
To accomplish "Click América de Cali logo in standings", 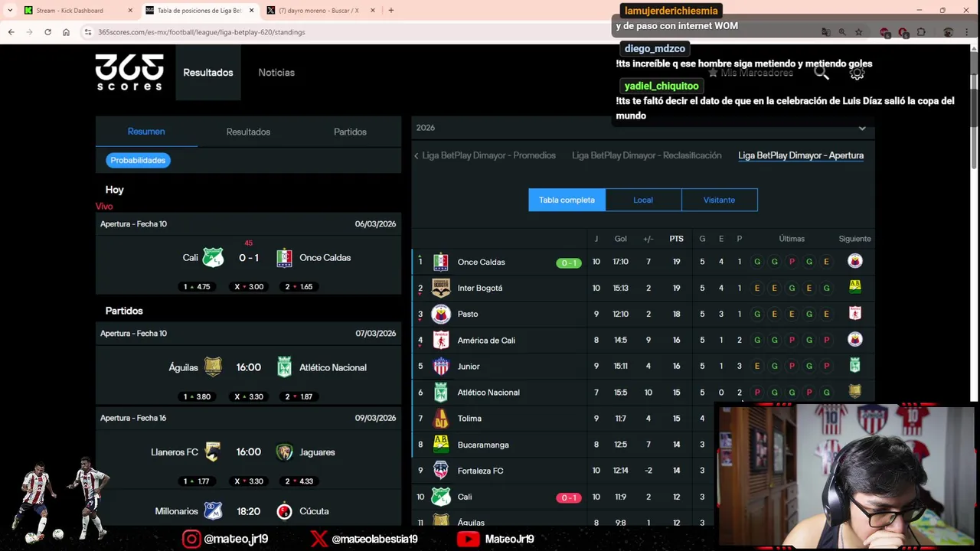I will [441, 340].
